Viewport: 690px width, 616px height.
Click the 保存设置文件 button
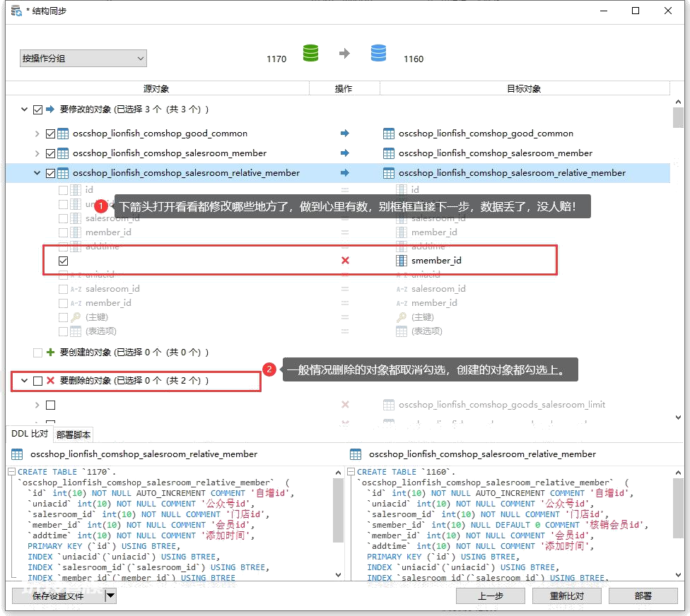pos(59,596)
